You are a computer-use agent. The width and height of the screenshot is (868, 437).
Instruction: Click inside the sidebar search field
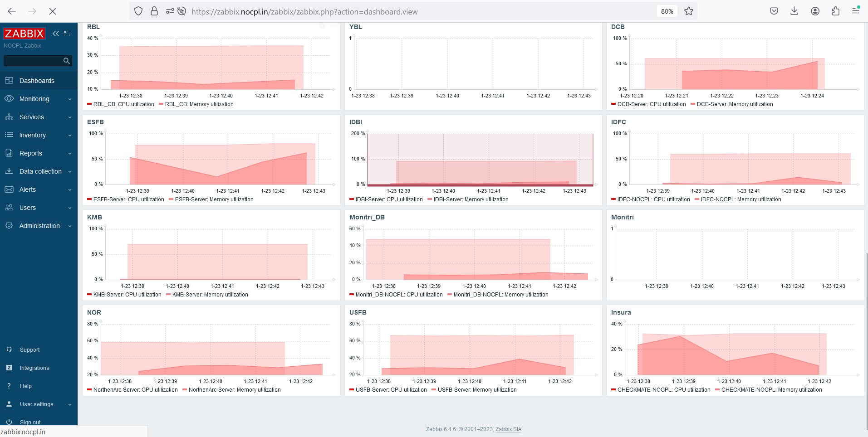pos(36,60)
